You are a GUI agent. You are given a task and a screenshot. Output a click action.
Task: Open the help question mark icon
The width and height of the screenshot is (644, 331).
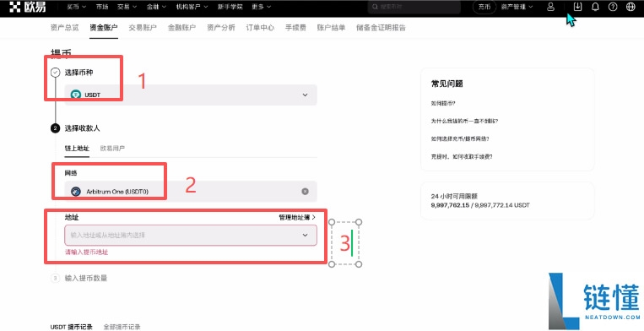[x=613, y=7]
